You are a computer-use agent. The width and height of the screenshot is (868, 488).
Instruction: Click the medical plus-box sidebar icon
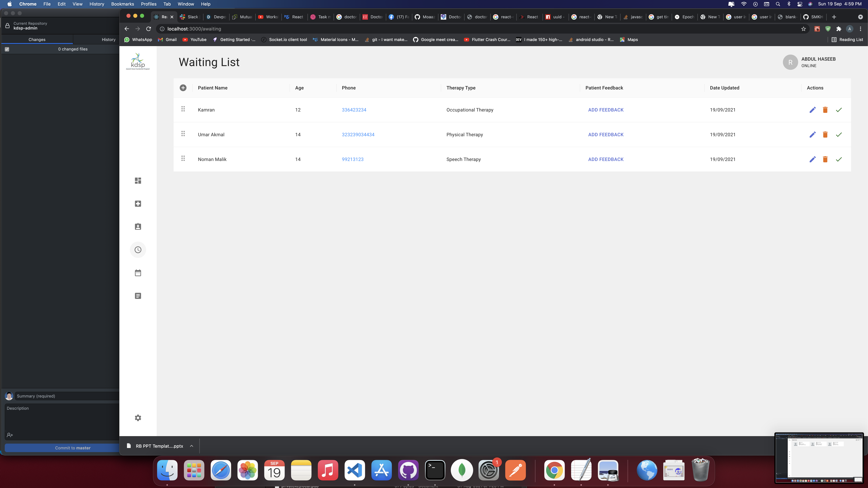tap(138, 204)
